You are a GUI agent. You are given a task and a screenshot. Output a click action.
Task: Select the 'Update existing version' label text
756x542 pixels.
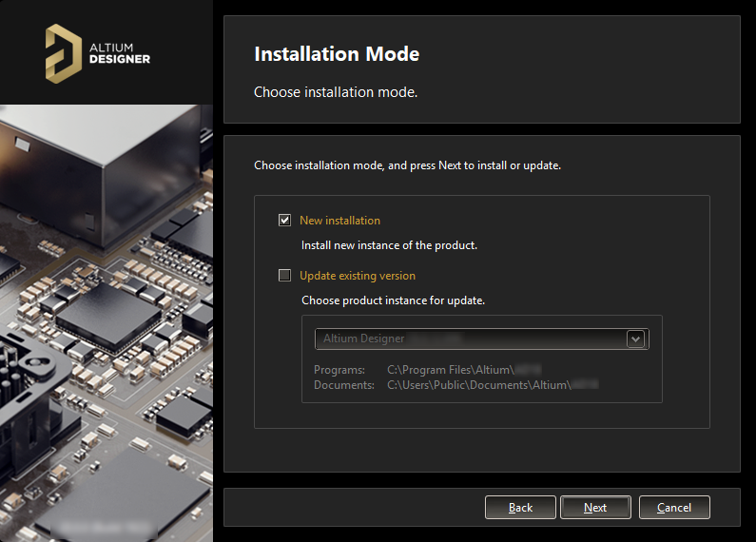click(x=358, y=276)
